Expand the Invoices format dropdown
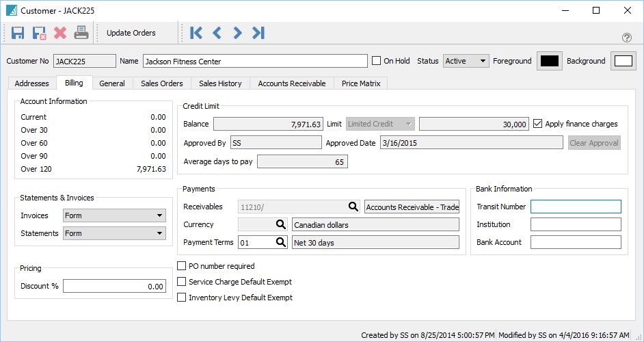Screen dimensions: 644x342 (x=113, y=215)
